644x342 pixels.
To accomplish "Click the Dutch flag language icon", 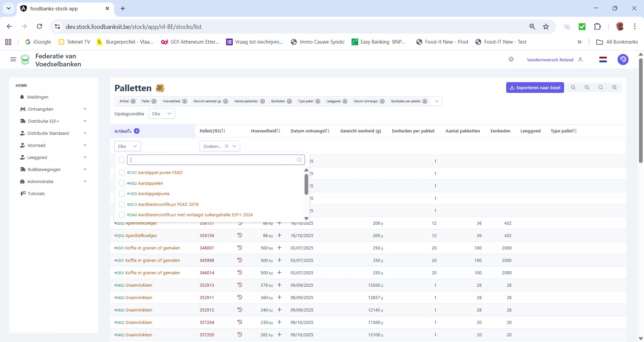I will 603,59.
